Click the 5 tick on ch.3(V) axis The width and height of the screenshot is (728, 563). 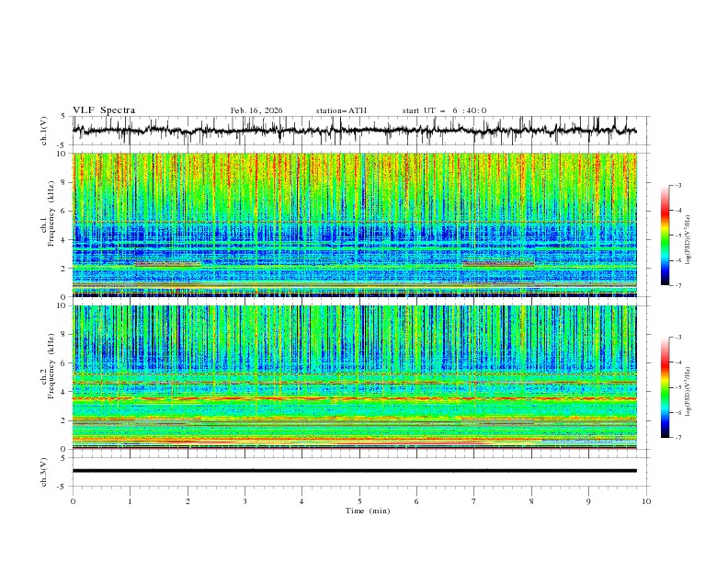pyautogui.click(x=64, y=457)
